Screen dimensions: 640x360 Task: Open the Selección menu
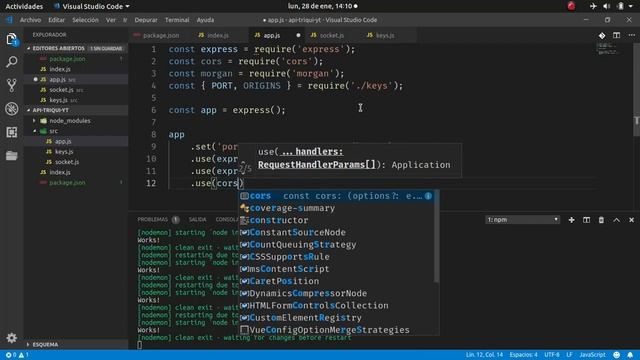85,20
